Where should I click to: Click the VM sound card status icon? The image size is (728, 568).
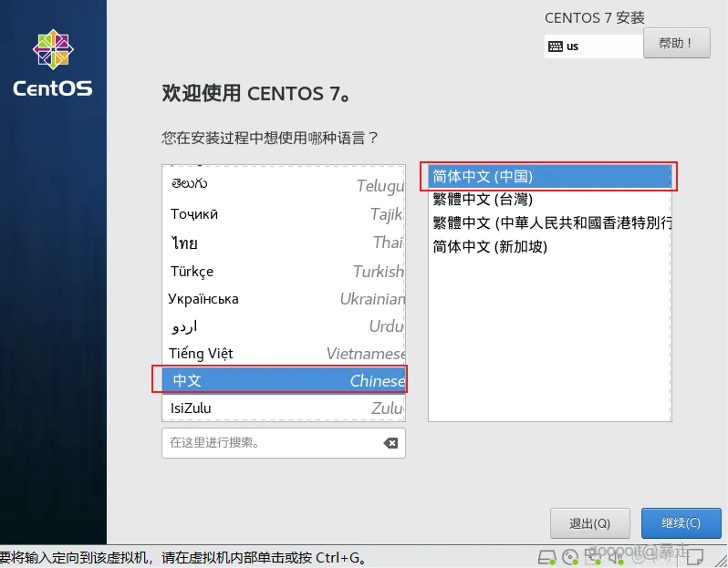tap(616, 557)
